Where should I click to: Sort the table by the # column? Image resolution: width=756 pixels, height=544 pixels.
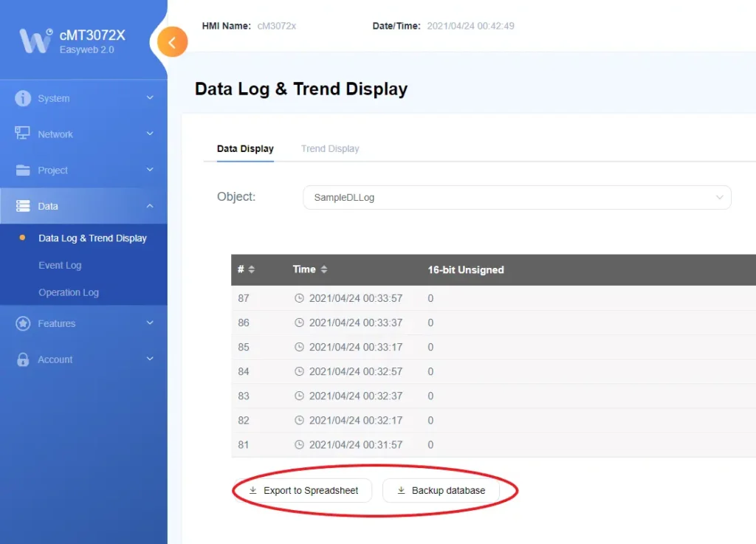[x=251, y=269]
